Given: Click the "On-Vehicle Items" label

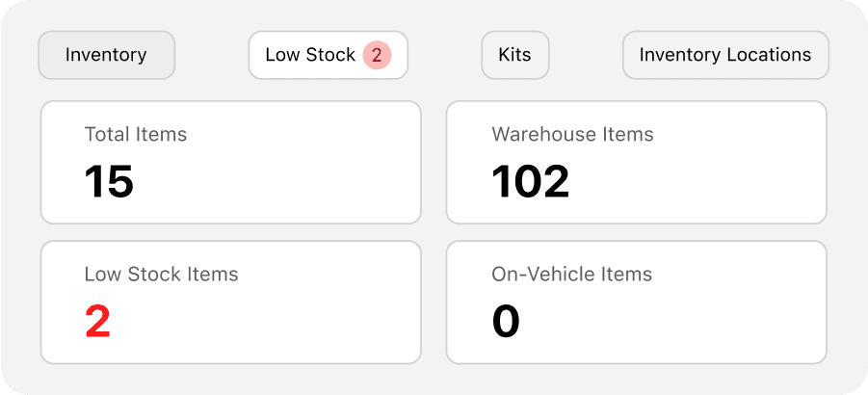Looking at the screenshot, I should coord(571,275).
